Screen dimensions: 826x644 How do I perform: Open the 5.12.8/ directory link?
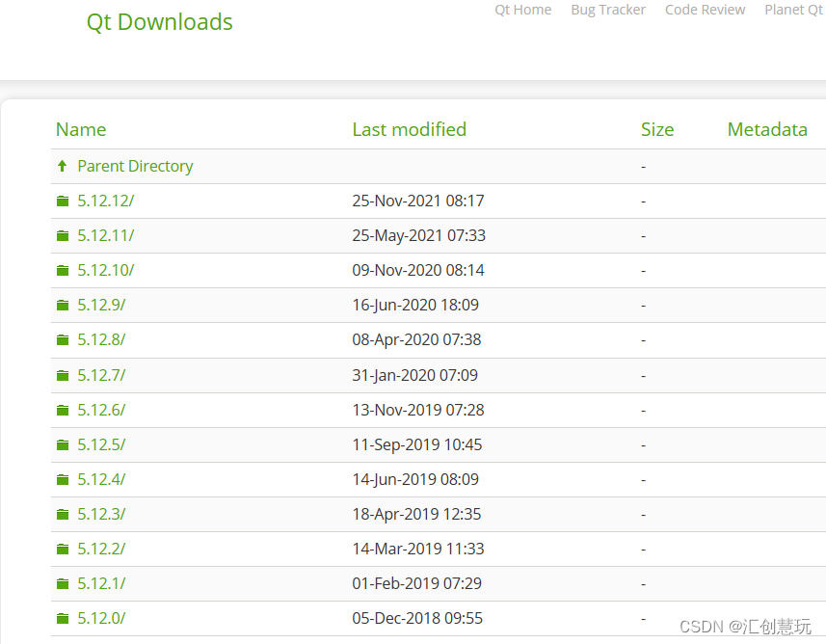point(101,340)
